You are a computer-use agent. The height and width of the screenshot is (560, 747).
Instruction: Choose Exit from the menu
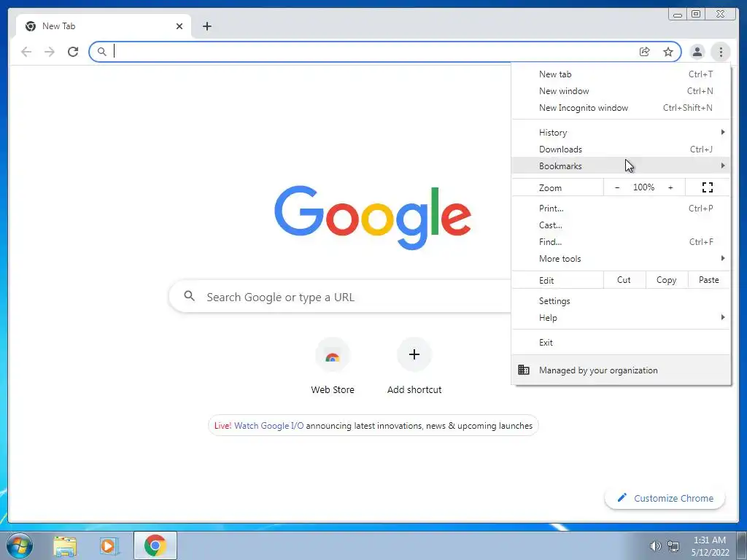[x=621, y=343]
